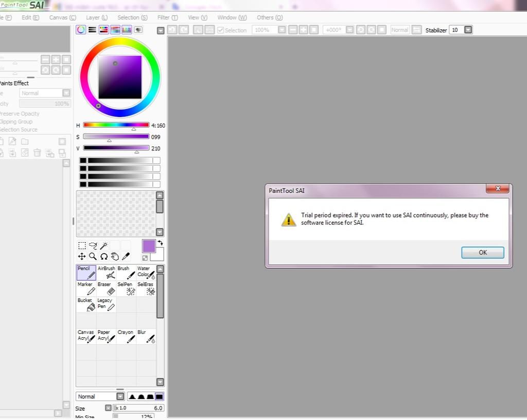Toggle the Selection checkbox in toolbar
Viewport: 527px width, 420px height.
pos(220,30)
